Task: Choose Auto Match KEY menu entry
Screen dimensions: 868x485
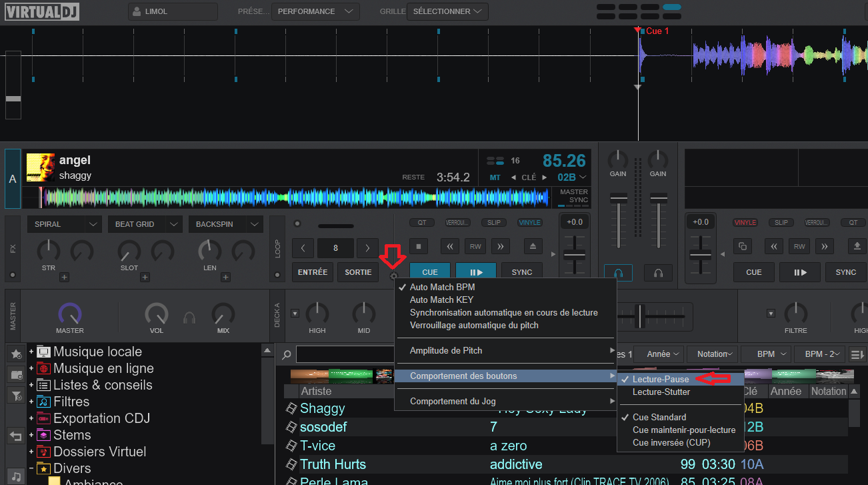Action: (x=505, y=300)
